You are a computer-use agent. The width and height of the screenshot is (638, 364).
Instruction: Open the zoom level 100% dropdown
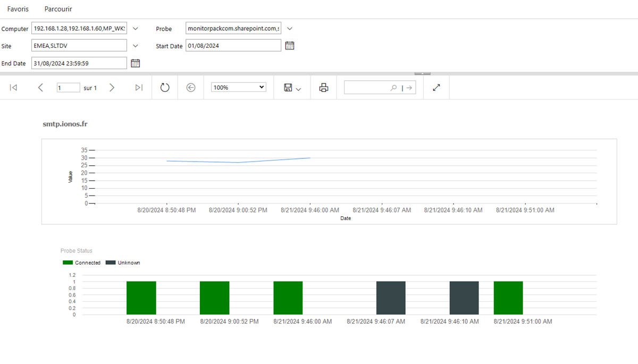click(x=239, y=88)
